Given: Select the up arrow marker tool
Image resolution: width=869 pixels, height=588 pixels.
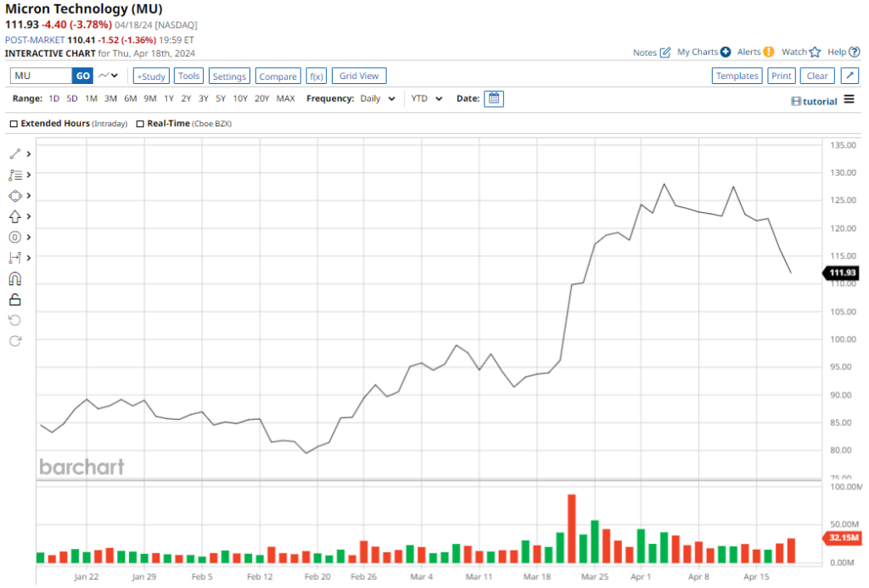Looking at the screenshot, I should (14, 216).
